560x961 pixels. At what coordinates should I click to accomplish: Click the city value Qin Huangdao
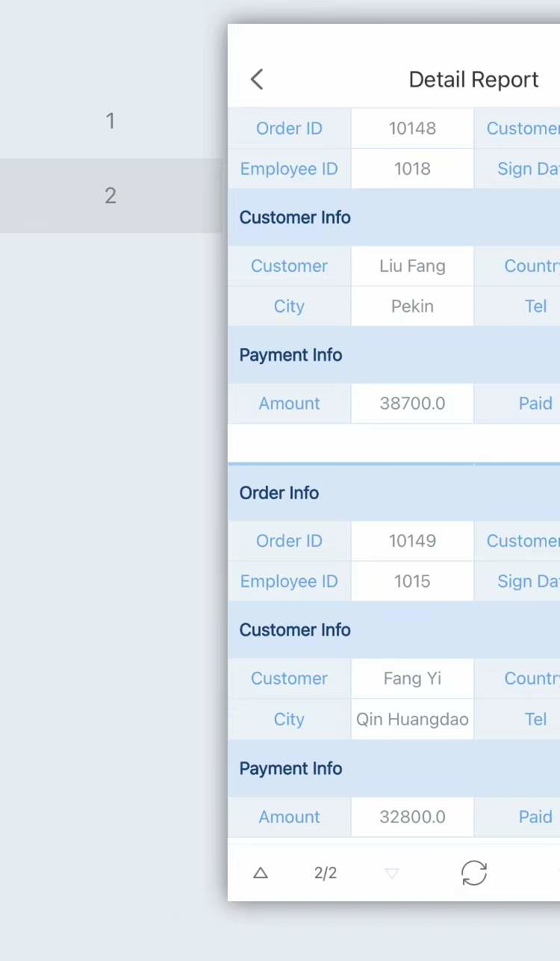pos(412,719)
